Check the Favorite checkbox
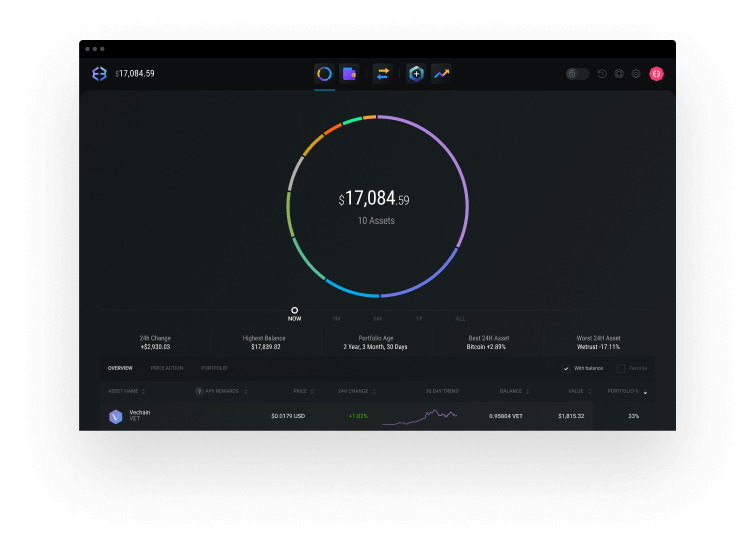753x547 pixels. coord(620,368)
